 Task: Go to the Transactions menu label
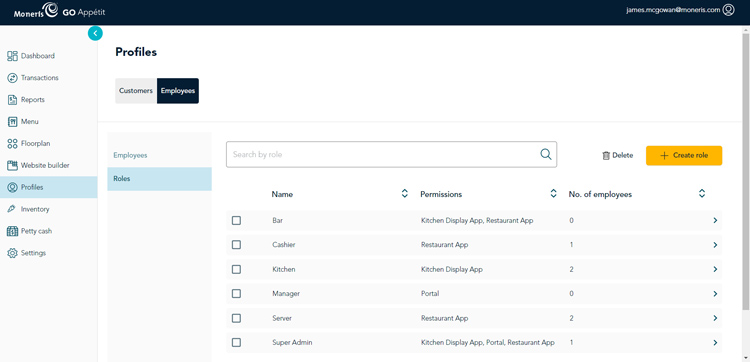[40, 78]
